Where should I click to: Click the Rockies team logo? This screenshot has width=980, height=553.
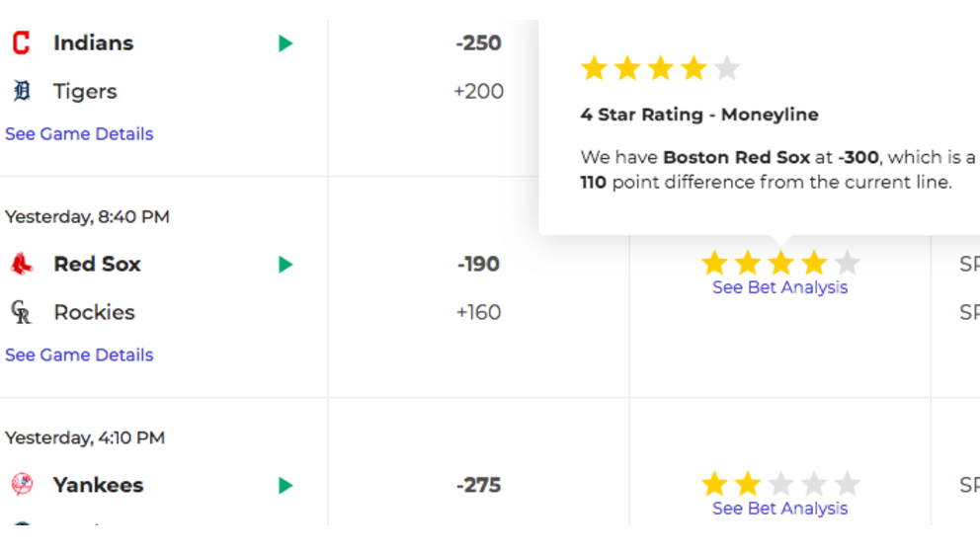tap(22, 312)
